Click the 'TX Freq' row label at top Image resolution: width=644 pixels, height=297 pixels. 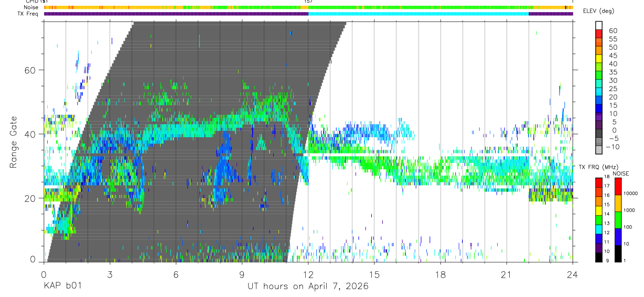point(29,14)
